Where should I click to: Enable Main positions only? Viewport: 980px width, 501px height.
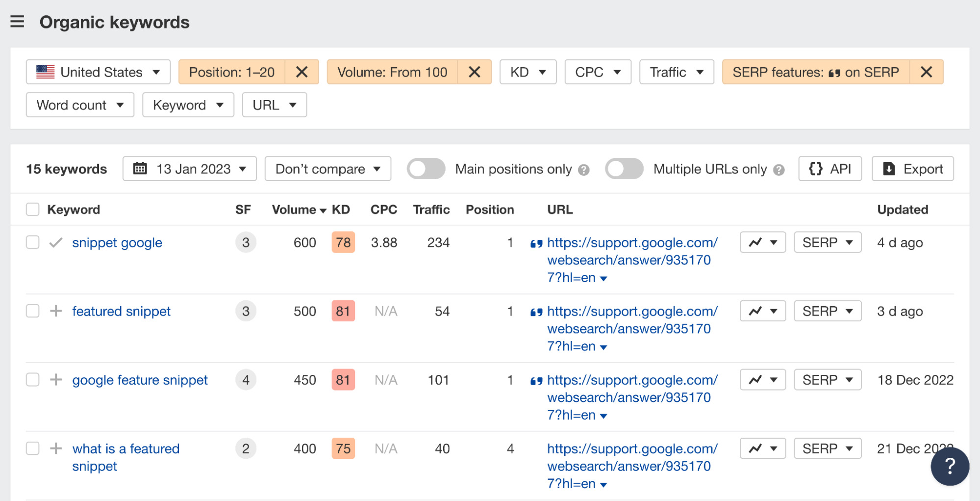(426, 169)
